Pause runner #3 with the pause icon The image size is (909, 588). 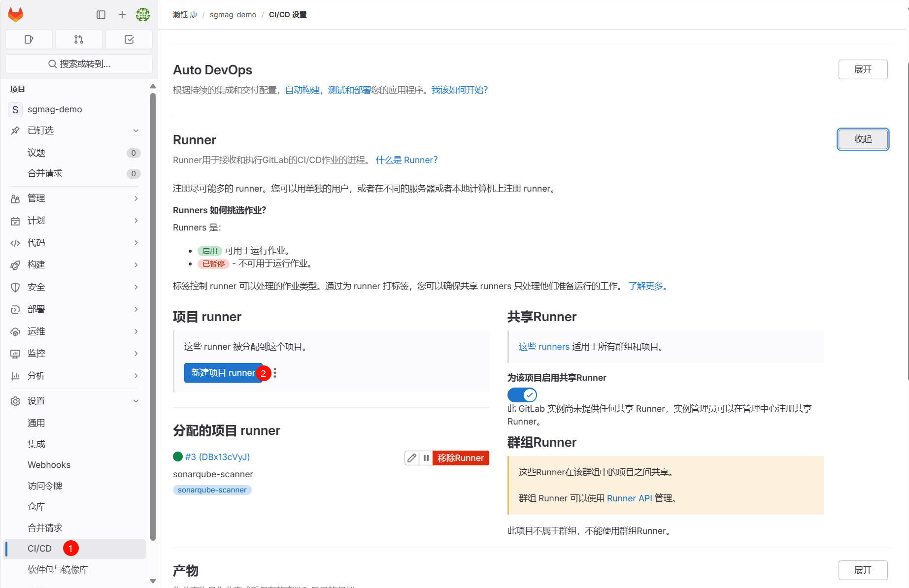(x=426, y=458)
